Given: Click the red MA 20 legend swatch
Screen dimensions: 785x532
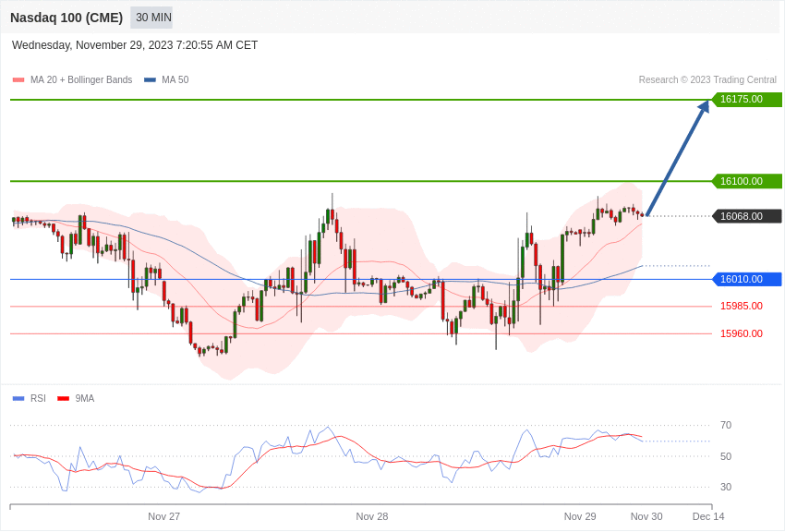Looking at the screenshot, I should coord(18,80).
